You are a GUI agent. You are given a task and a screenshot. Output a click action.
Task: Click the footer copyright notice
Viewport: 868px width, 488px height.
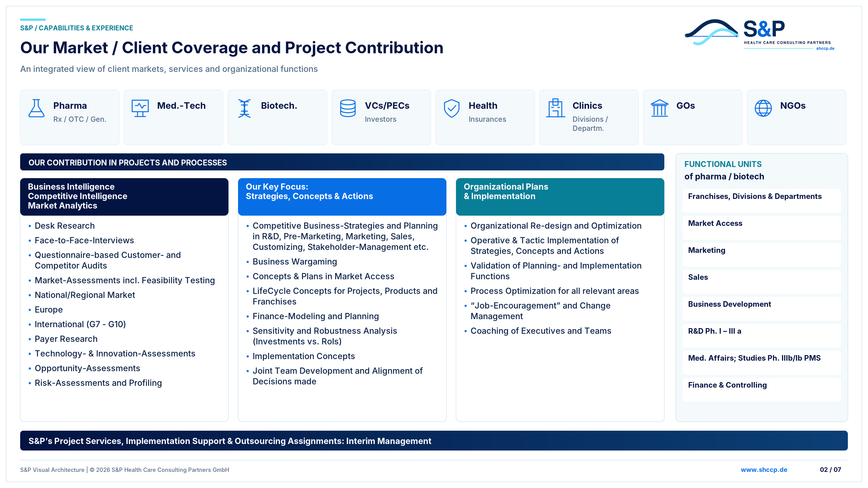pyautogui.click(x=125, y=469)
